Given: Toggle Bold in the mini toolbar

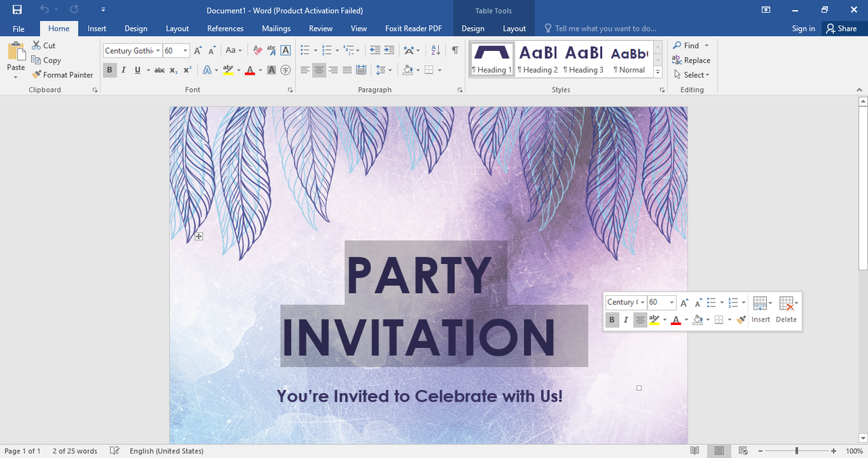Looking at the screenshot, I should pos(612,320).
